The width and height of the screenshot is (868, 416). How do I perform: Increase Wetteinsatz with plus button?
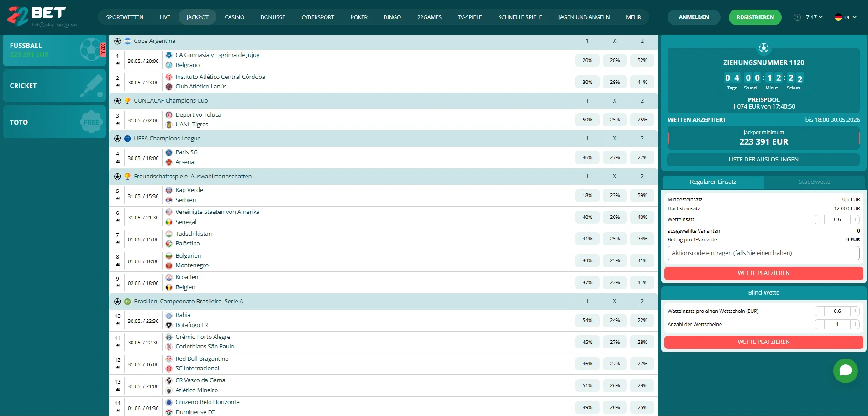tap(855, 219)
